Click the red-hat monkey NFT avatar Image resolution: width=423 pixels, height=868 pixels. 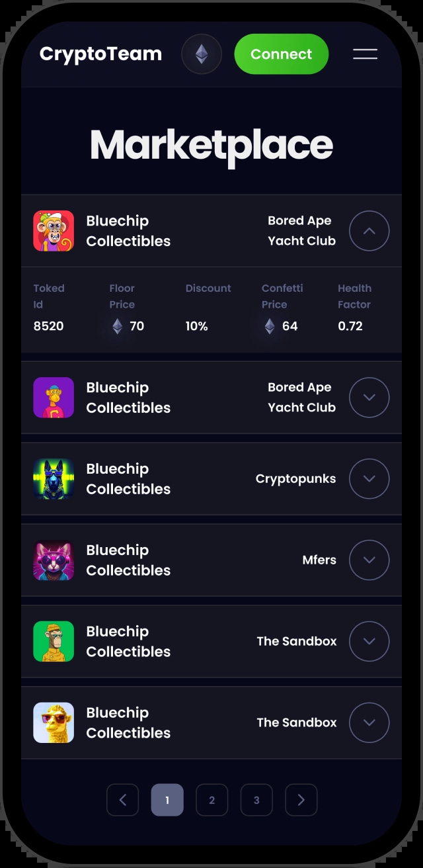54,231
